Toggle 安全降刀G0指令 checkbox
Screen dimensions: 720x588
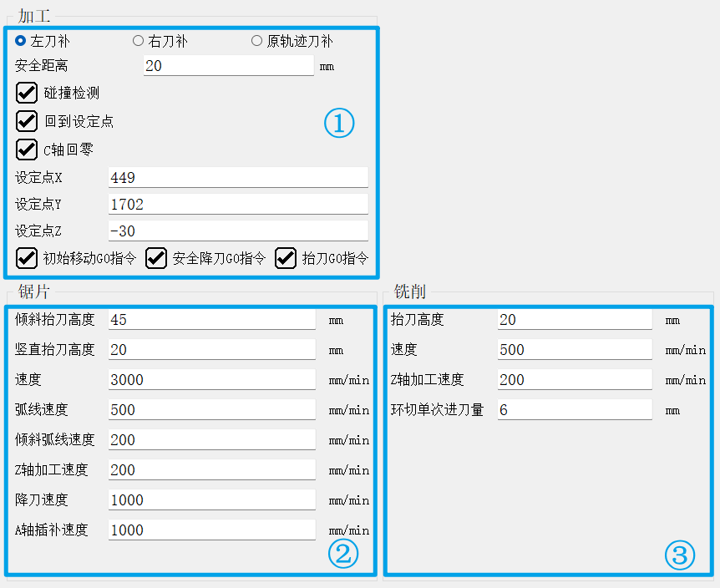(156, 258)
